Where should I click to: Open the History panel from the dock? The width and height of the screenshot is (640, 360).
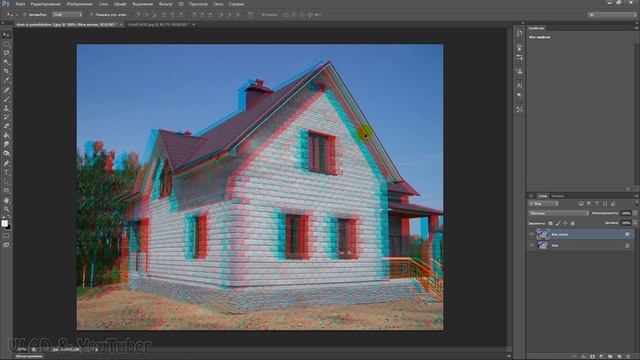tap(519, 34)
